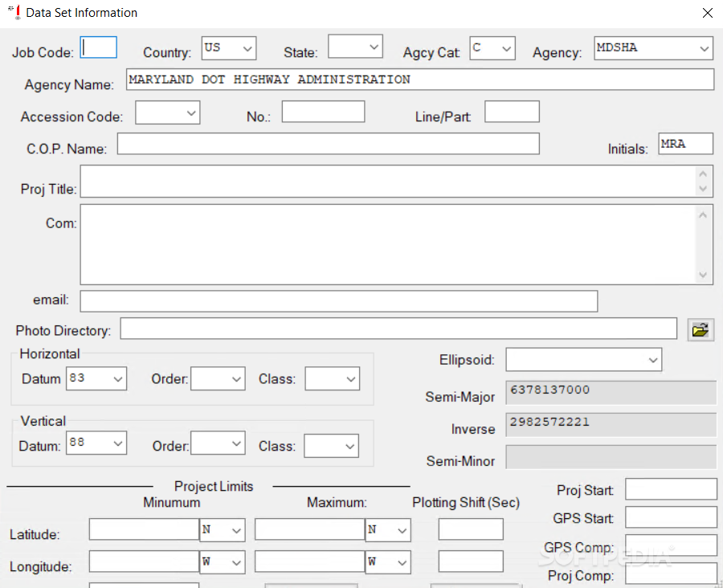723x588 pixels.
Task: Expand the Vertical Class dropdown
Action: click(x=331, y=446)
